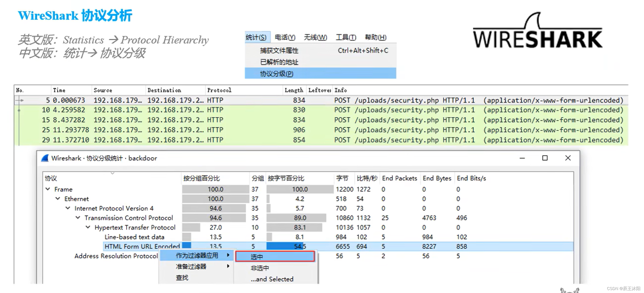644x293 pixels.
Task: Choose 选中 in the filter submenu
Action: point(275,257)
